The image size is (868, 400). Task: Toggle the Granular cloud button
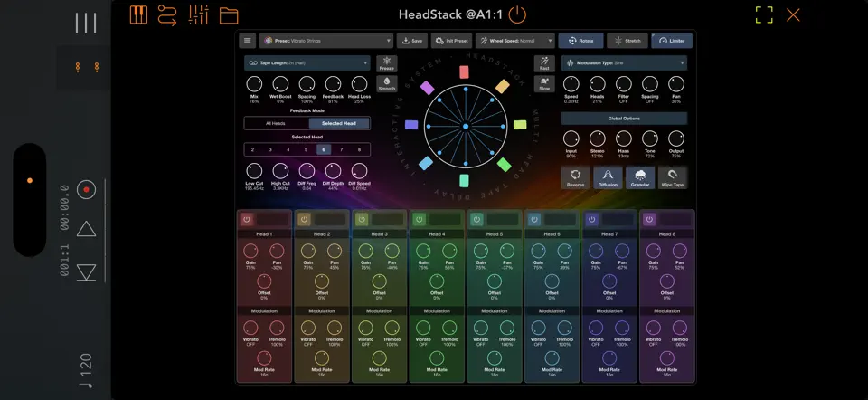(640, 178)
